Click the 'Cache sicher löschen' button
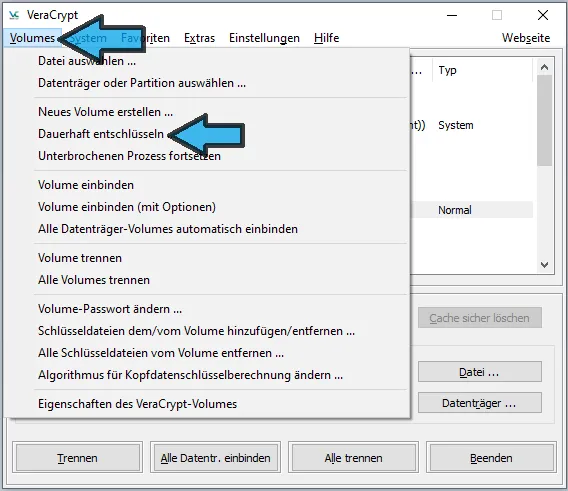The image size is (568, 491). click(x=480, y=318)
